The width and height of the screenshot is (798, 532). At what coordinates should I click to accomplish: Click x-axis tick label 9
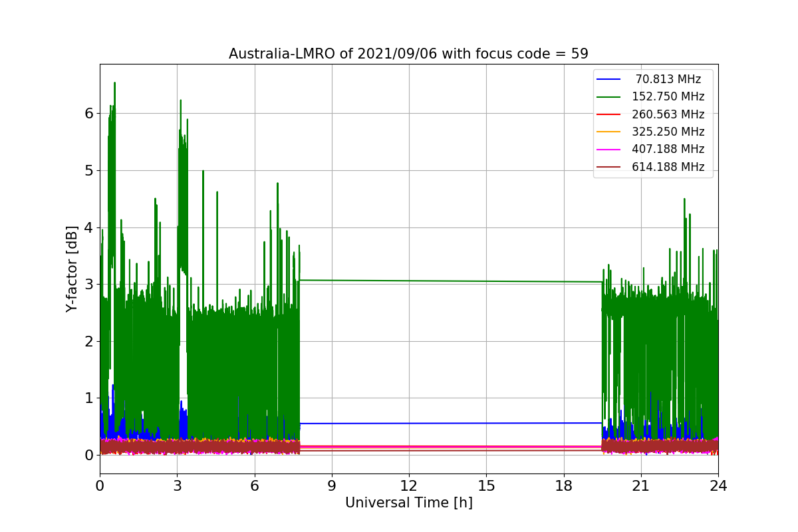coord(332,485)
